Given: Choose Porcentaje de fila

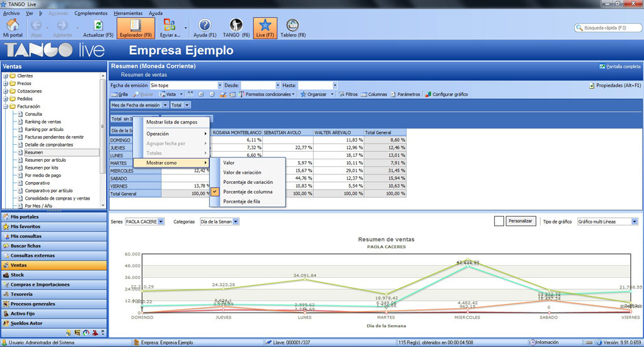Looking at the screenshot, I should coord(248,202).
